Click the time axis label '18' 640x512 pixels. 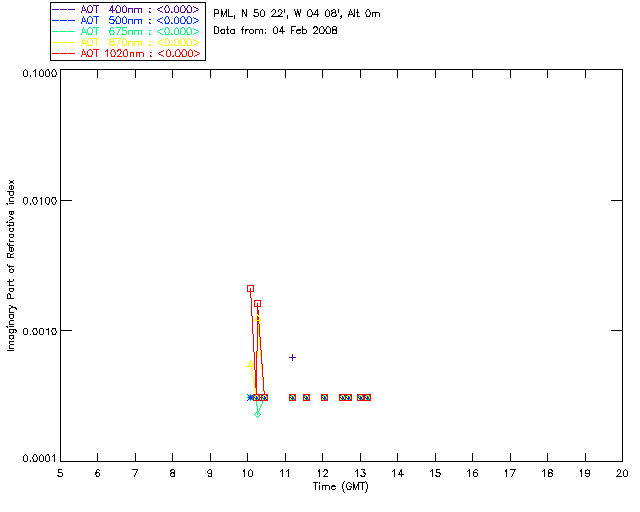tap(547, 473)
